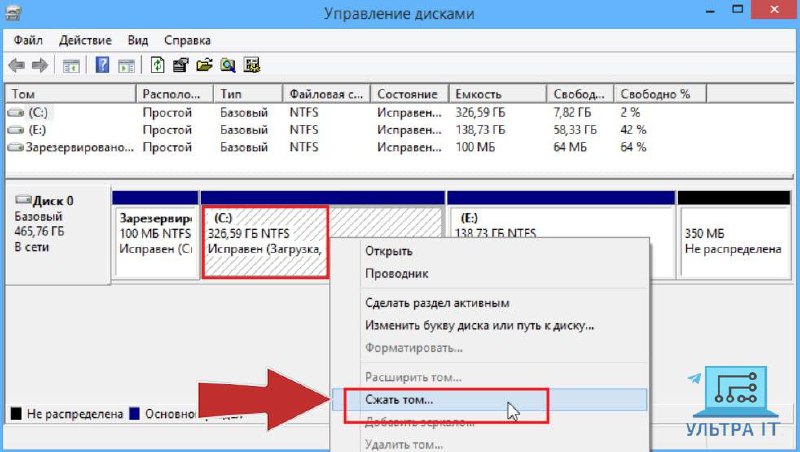The height and width of the screenshot is (452, 800).
Task: Toggle the console tree pane icon
Action: pos(71,66)
